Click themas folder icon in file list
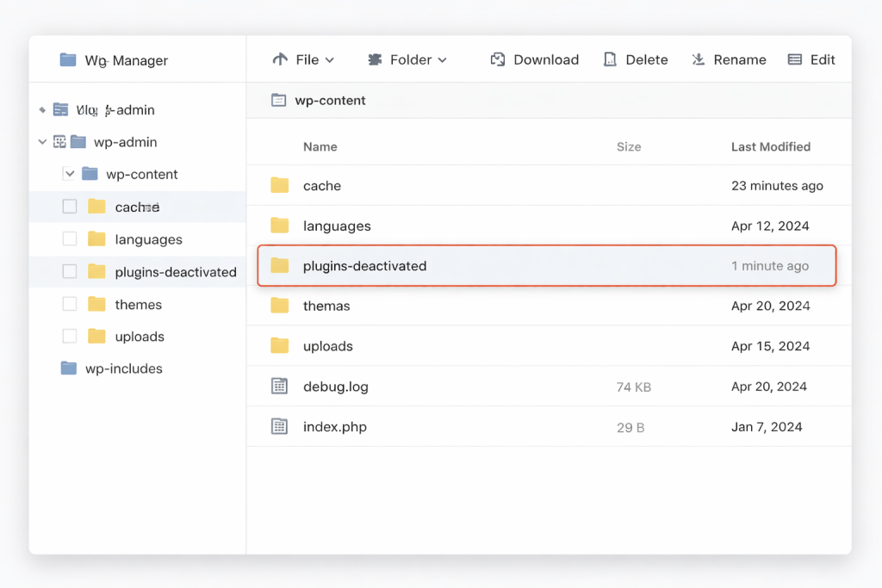The image size is (882, 588). click(x=280, y=306)
